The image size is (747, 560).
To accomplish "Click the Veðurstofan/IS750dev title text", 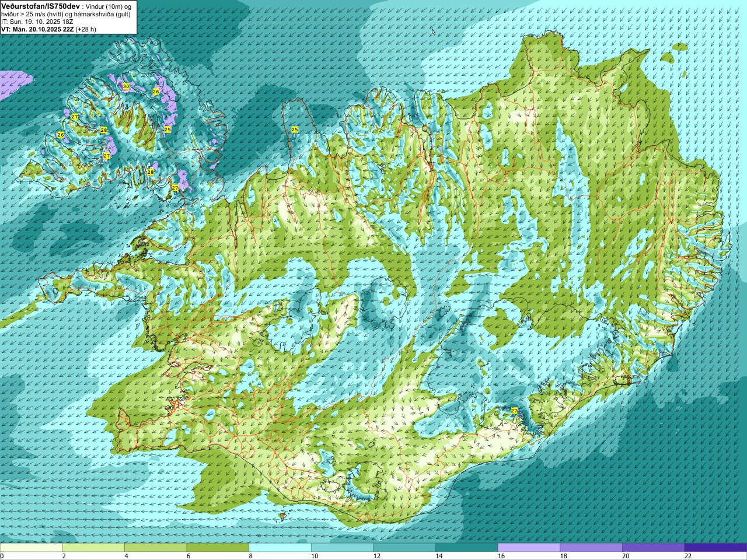I will click(40, 5).
